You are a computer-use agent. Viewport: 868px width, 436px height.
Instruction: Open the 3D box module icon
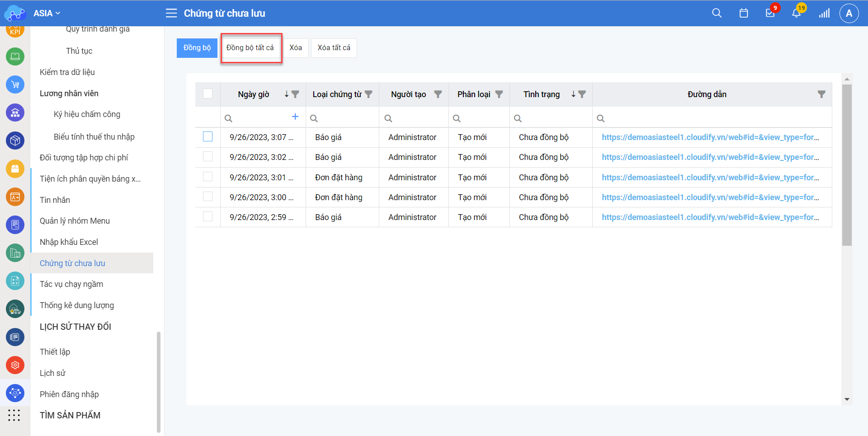[15, 141]
